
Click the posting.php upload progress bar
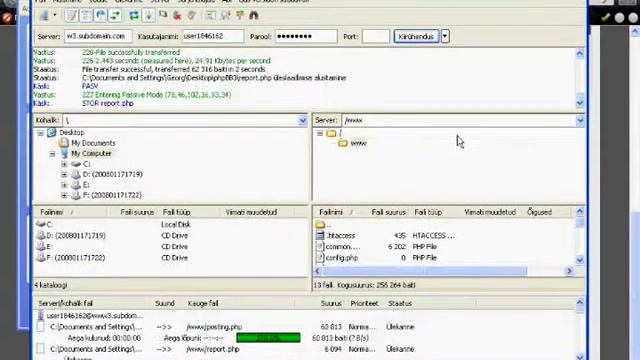tap(268, 338)
